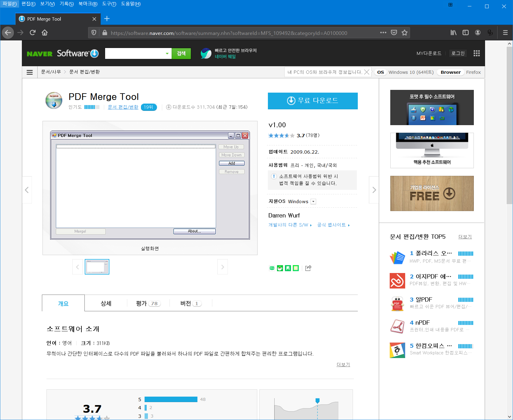Open 문서 편집/변환 category link
513x420 pixels.
click(123, 107)
